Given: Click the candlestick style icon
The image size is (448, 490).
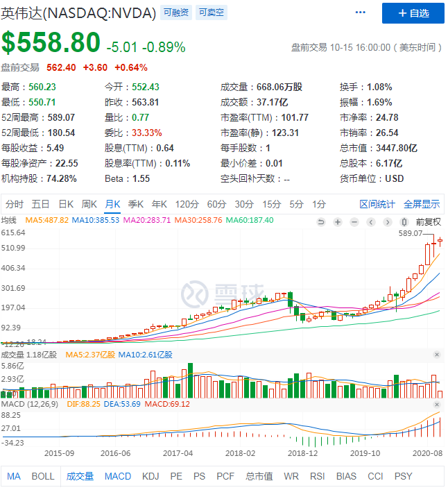Looking at the screenshot, I should pos(405,222).
